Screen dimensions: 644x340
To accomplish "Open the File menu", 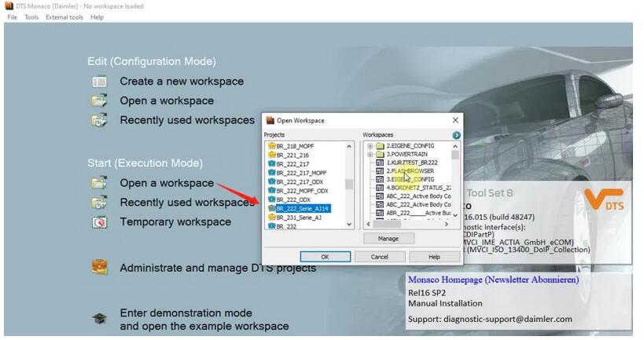I will pos(13,17).
